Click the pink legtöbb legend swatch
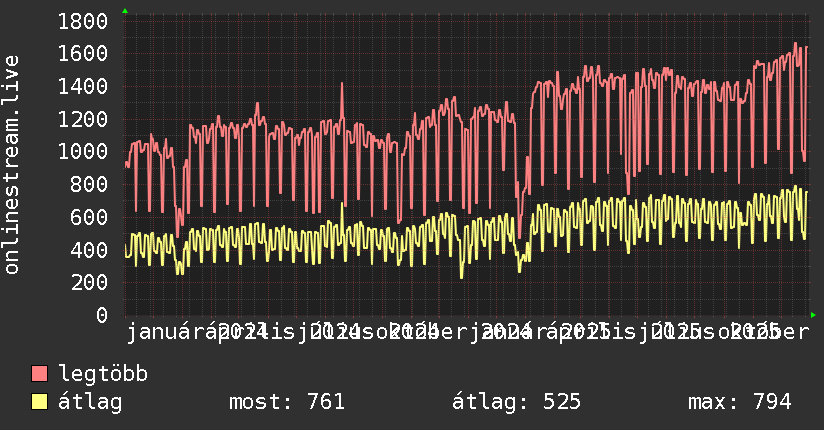824x430 pixels. 39,373
